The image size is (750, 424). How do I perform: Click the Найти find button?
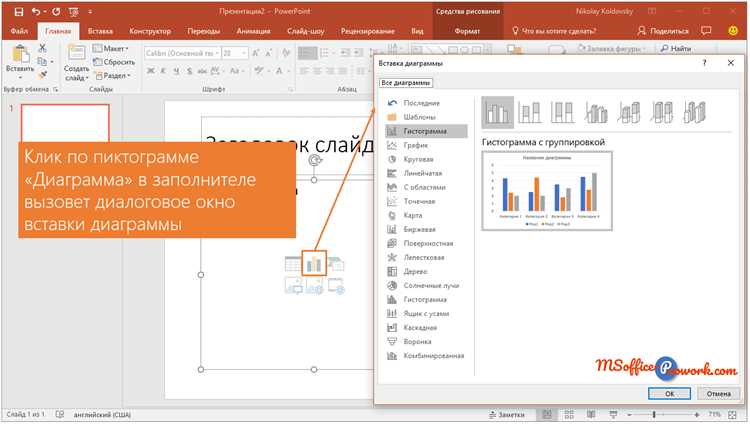pyautogui.click(x=676, y=48)
